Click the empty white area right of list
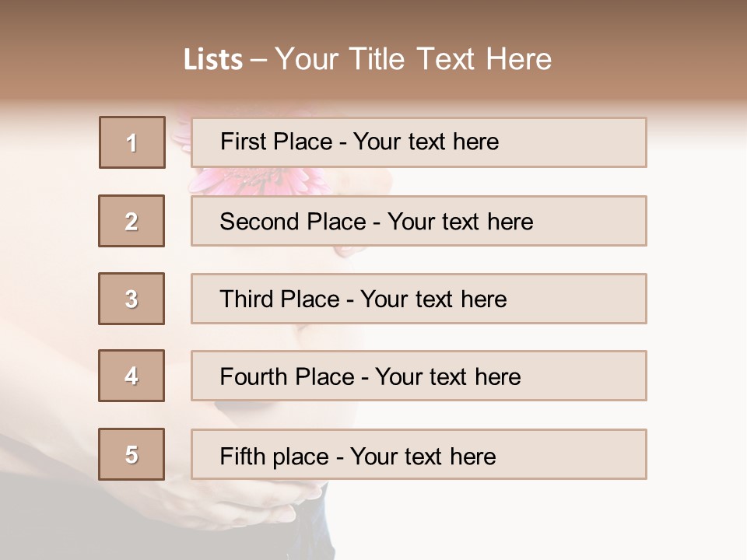Image resolution: width=747 pixels, height=560 pixels. click(x=696, y=311)
